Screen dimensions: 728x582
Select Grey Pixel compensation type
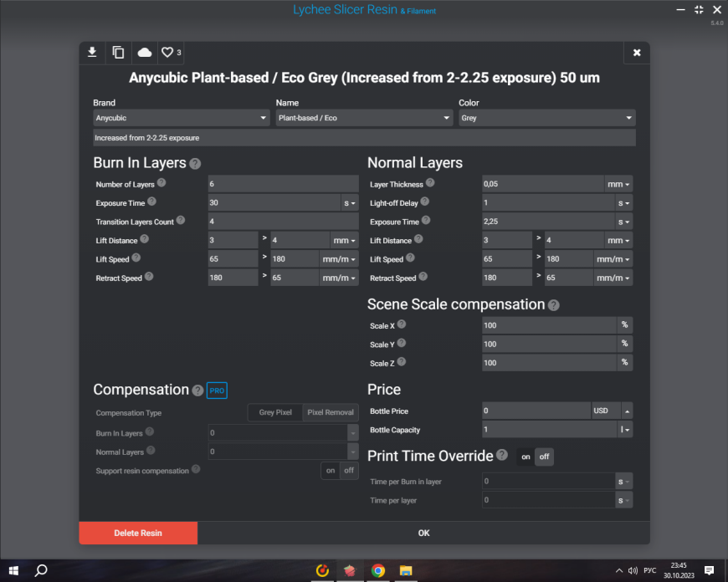(275, 412)
